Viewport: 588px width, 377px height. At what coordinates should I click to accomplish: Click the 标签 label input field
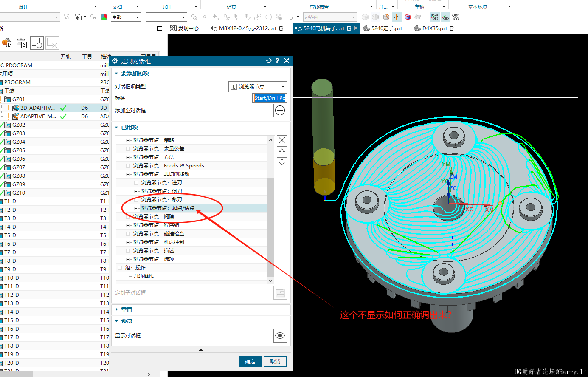point(270,98)
